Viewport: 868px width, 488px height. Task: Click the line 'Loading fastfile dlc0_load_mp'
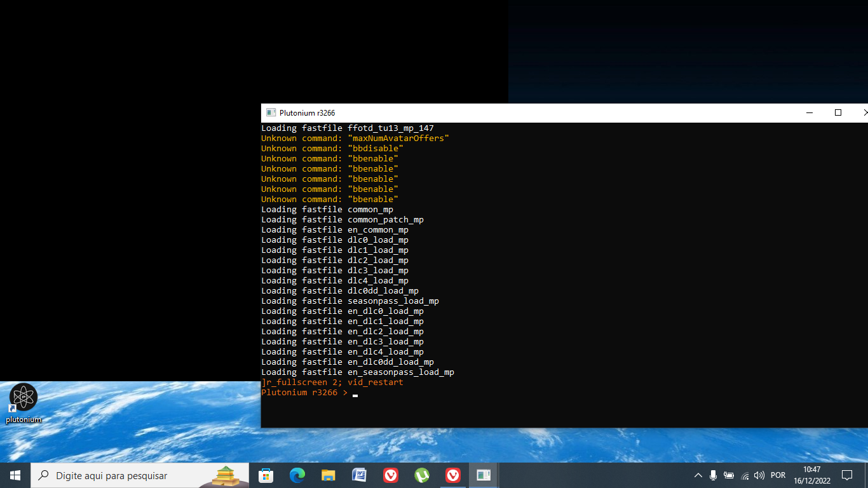pyautogui.click(x=335, y=240)
